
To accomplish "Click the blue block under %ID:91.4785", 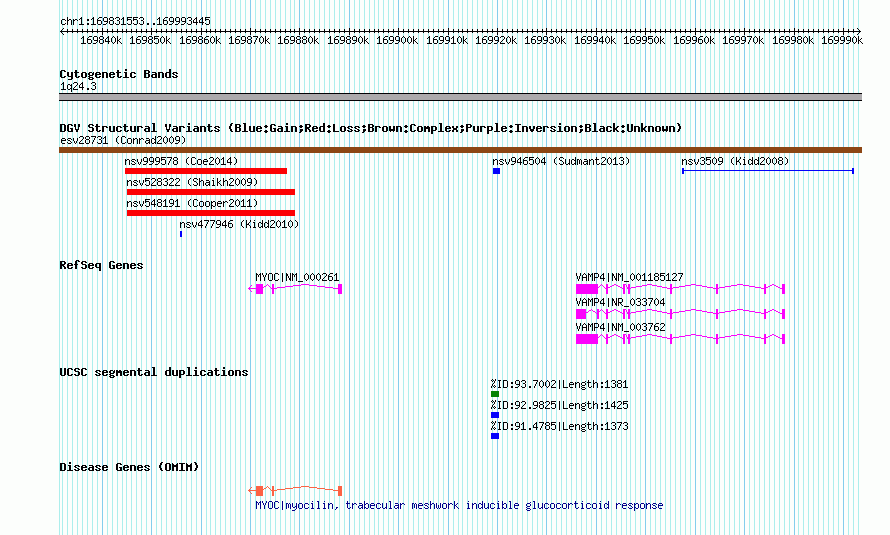I will (x=495, y=436).
